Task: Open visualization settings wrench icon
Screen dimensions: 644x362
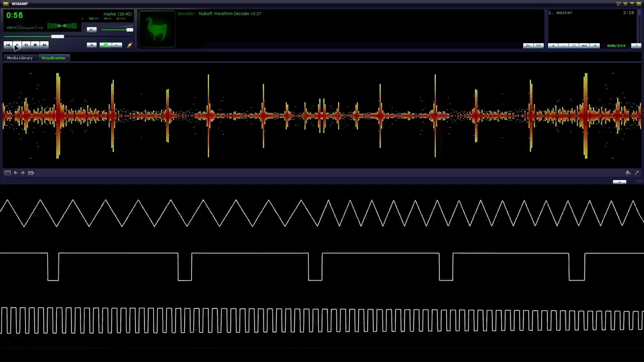Action: [x=636, y=173]
